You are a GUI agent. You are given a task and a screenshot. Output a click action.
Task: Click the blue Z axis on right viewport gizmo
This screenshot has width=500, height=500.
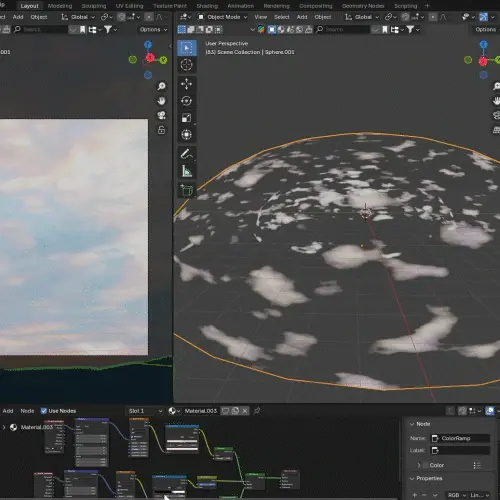coord(484,45)
